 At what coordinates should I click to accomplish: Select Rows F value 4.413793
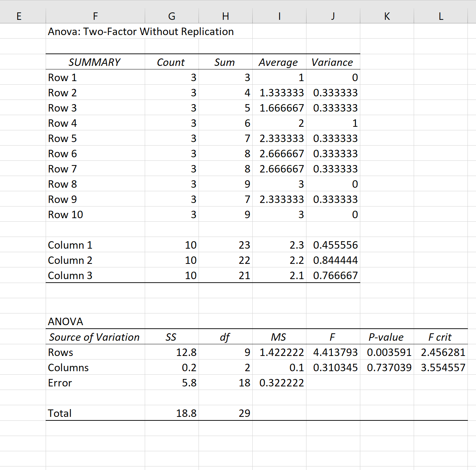point(333,352)
